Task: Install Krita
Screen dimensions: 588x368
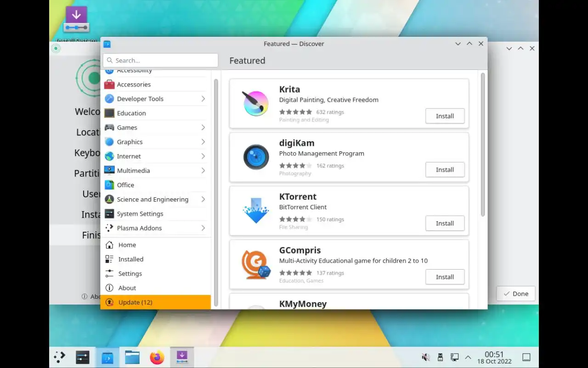Action: click(445, 116)
